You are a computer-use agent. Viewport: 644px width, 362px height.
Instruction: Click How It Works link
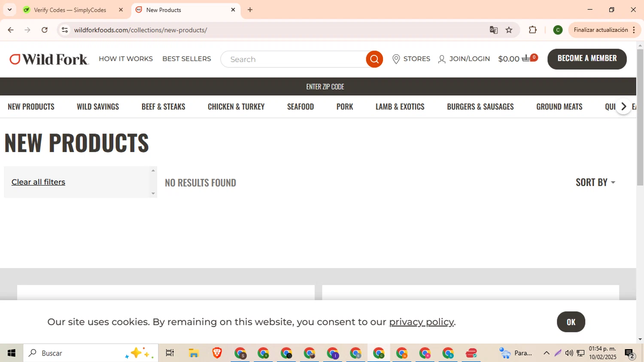[x=126, y=59]
